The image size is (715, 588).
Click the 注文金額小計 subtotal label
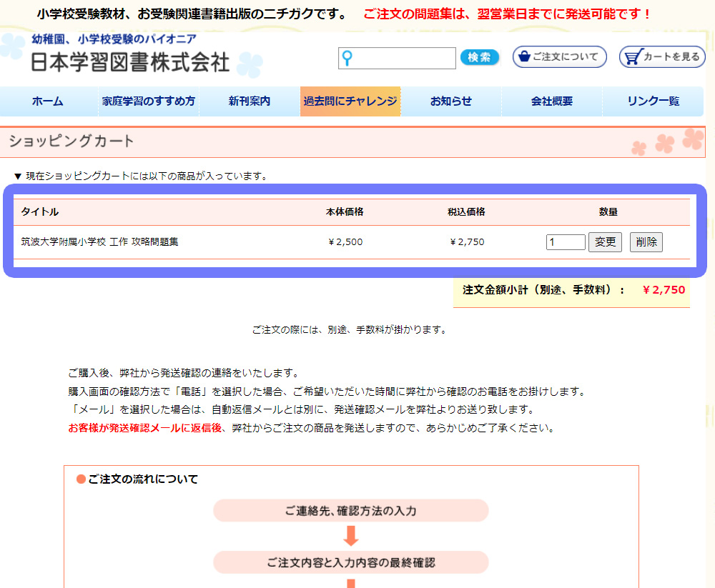[x=543, y=290]
